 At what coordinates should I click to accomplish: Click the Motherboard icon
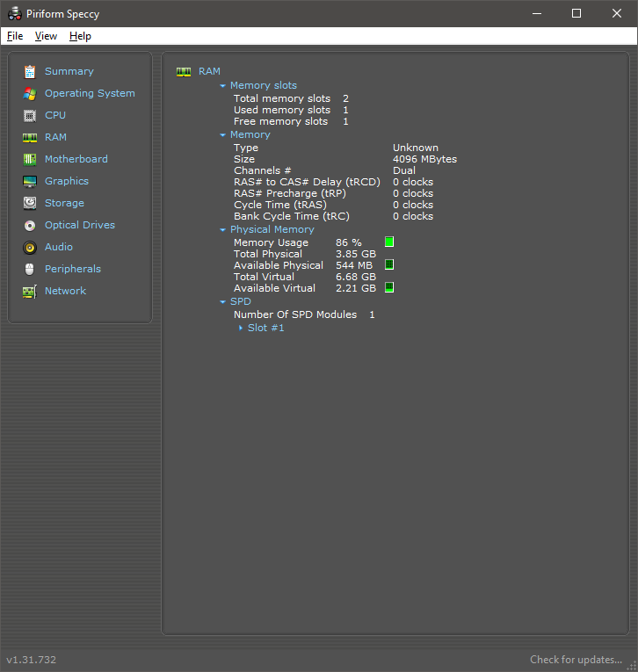(30, 159)
